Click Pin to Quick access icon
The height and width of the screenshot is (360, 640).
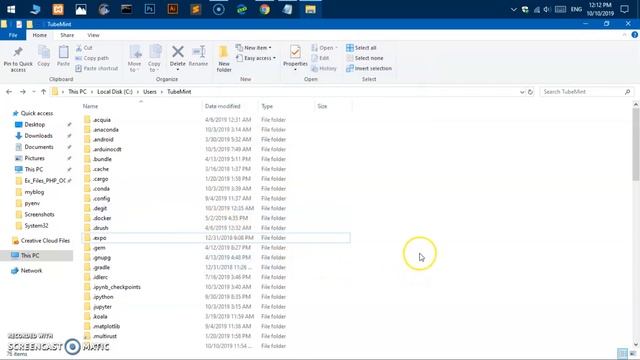click(x=18, y=52)
